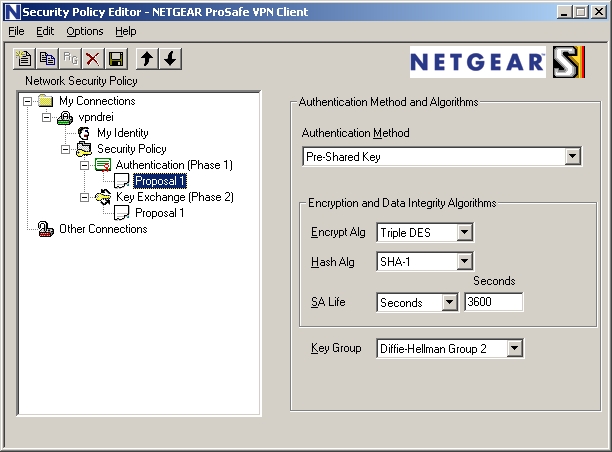This screenshot has height=452, width=612.
Task: Click the Phase 1 Proposal 1 page icon
Action: (122, 181)
